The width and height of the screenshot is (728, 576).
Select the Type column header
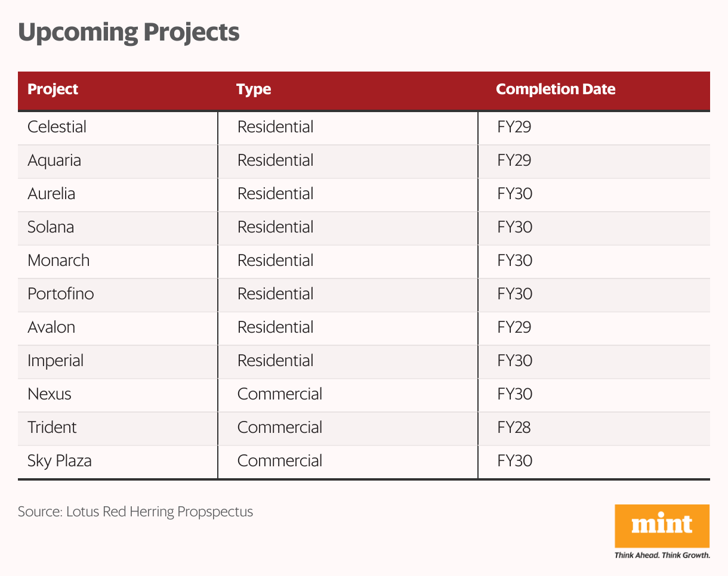(254, 89)
